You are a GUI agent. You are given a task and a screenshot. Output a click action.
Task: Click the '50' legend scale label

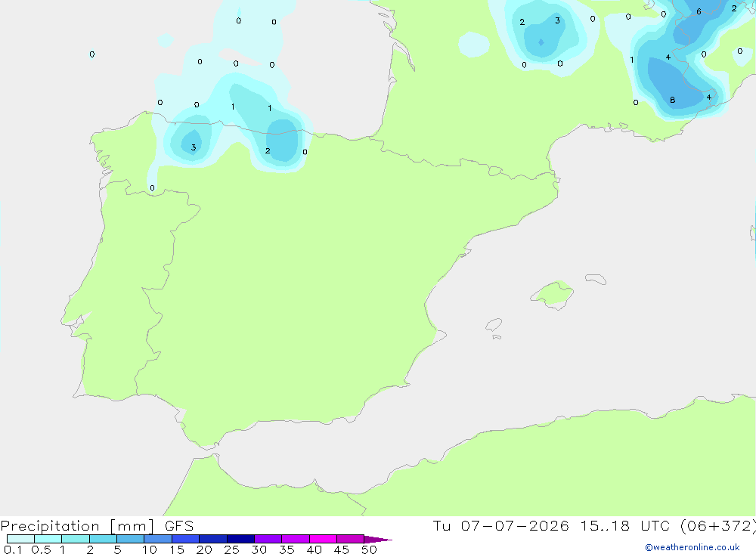369,549
